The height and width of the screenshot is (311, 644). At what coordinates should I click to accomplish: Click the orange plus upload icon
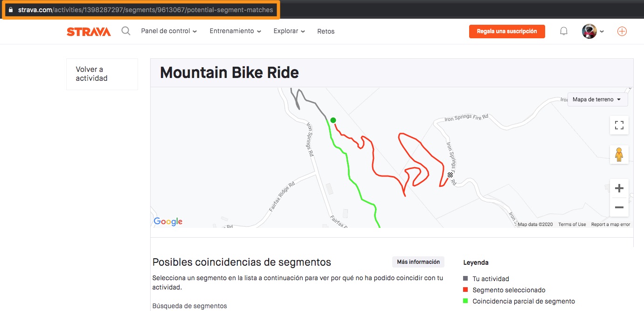pyautogui.click(x=622, y=31)
